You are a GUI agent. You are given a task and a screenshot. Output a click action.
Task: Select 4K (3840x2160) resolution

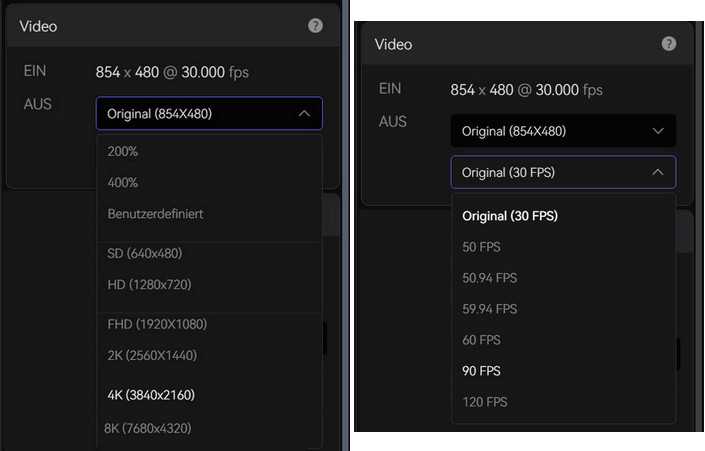[209, 395]
